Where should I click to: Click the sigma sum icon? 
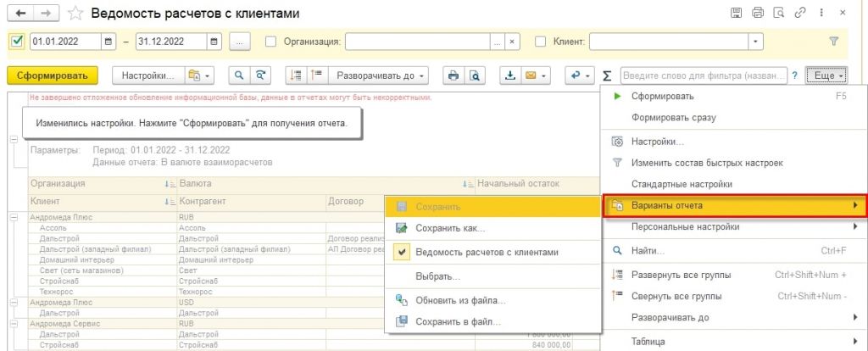pyautogui.click(x=607, y=75)
